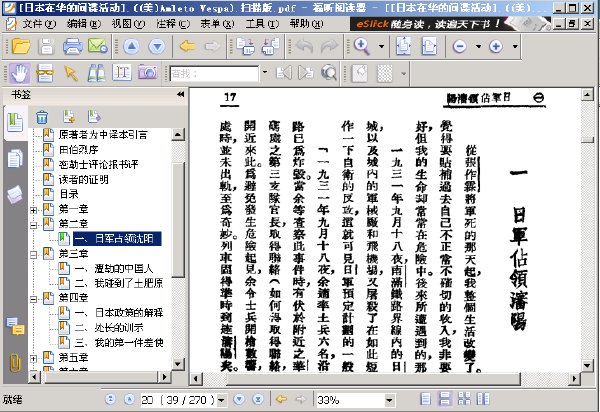Image resolution: width=600 pixels, height=412 pixels.
Task: Go to the next page with the down arrow
Action: pos(157,47)
